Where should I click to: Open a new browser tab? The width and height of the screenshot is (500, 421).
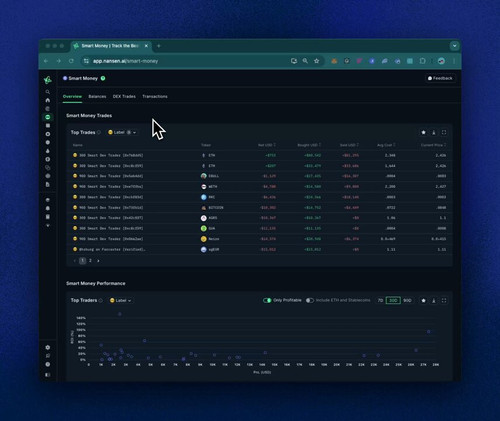[159, 46]
